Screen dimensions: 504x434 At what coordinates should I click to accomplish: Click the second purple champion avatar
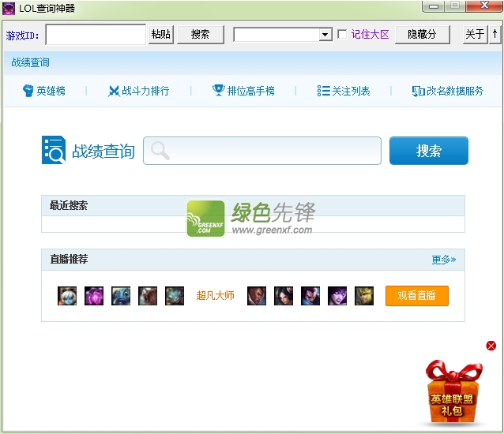tap(94, 296)
